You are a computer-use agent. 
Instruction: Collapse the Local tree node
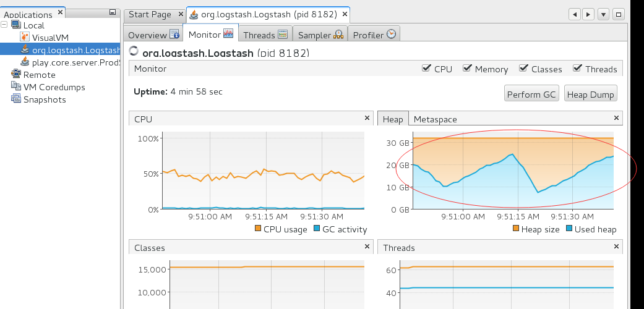point(4,25)
